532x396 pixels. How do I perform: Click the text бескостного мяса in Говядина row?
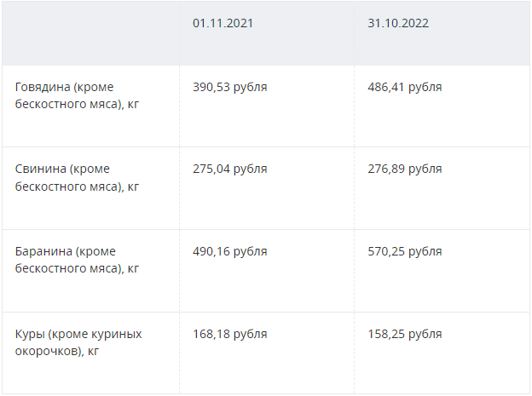click(x=66, y=104)
